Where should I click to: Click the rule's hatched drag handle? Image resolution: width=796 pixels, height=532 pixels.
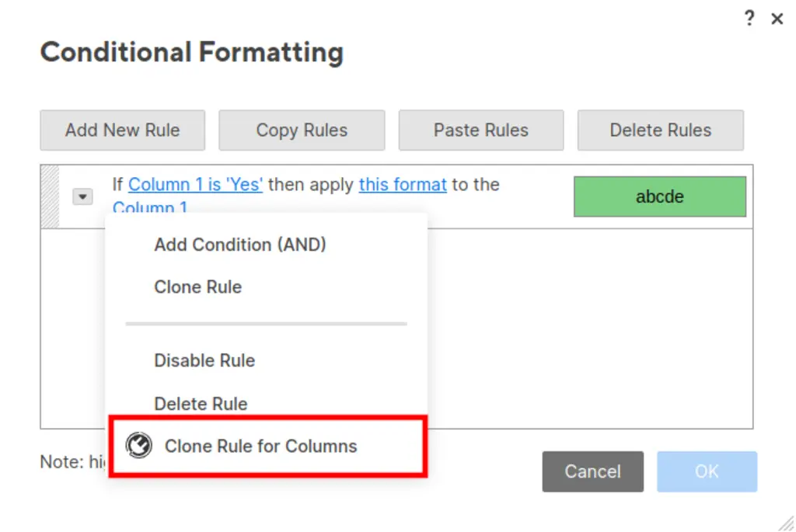(50, 196)
